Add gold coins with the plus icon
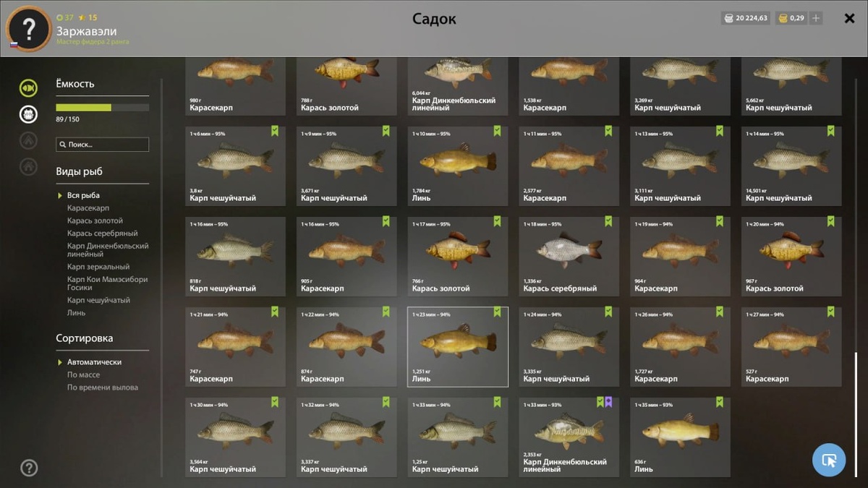868x488 pixels. click(816, 18)
